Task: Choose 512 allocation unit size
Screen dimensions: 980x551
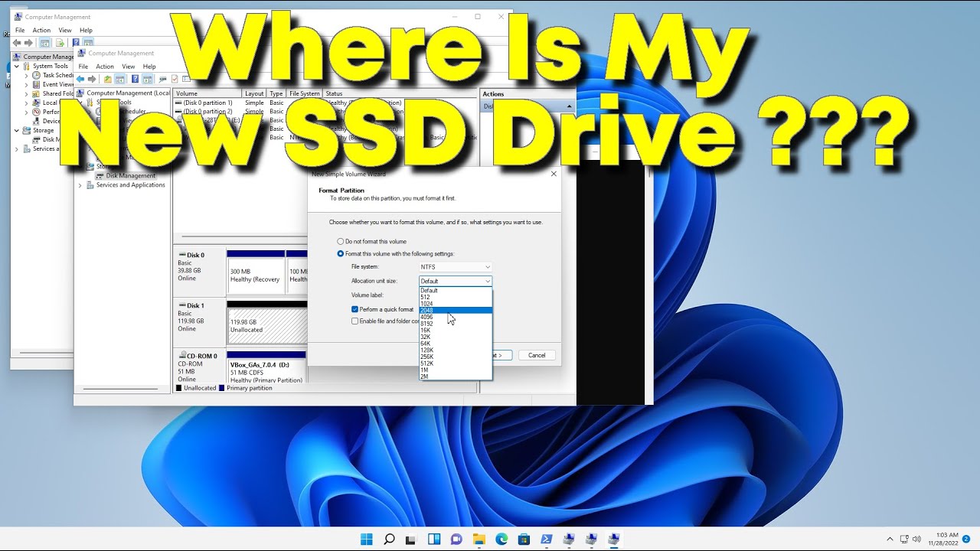Action: (x=456, y=297)
